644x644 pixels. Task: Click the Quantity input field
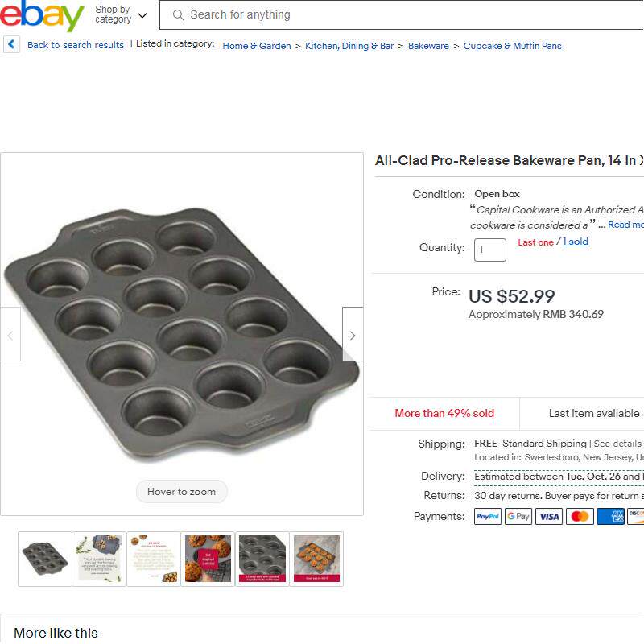click(489, 250)
